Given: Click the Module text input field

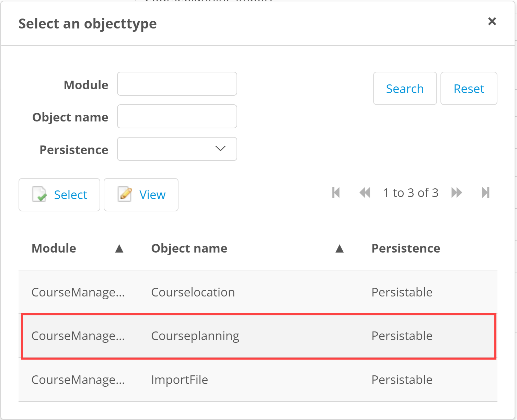Looking at the screenshot, I should point(177,84).
